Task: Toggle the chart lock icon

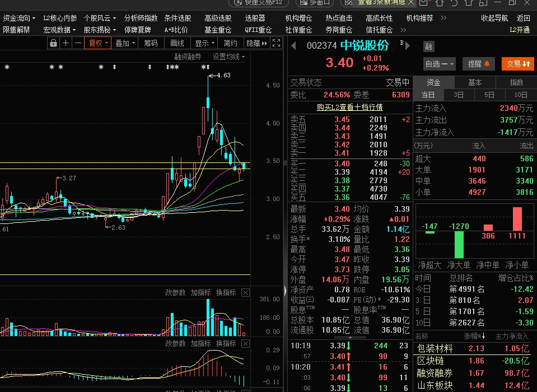Action: click(53, 43)
